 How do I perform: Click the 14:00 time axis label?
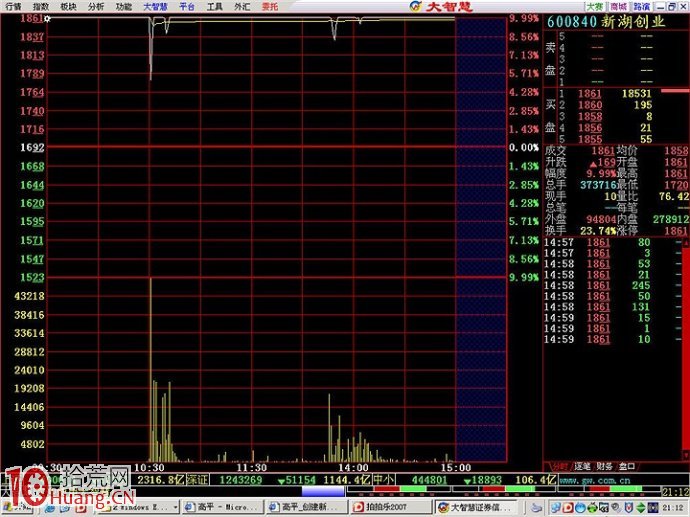[353, 467]
